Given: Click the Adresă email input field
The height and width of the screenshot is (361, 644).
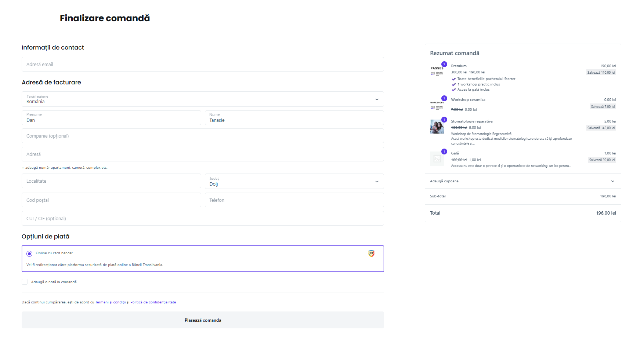Looking at the screenshot, I should (x=203, y=64).
